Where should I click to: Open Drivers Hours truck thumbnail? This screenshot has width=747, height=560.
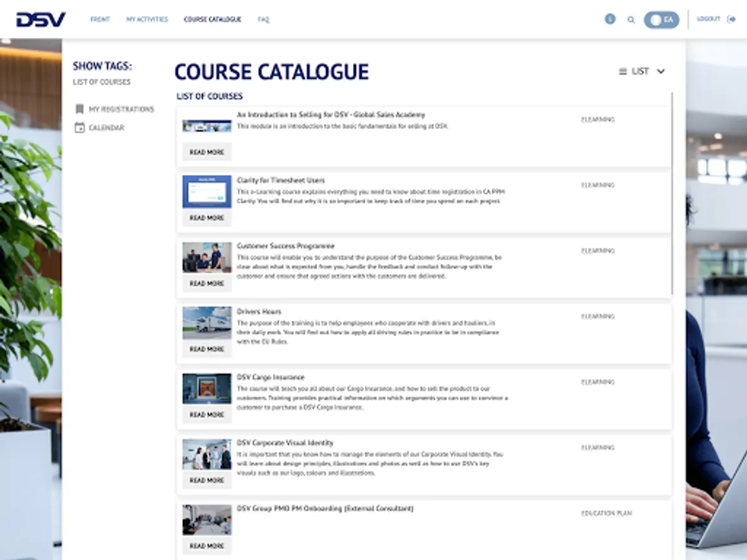(207, 323)
